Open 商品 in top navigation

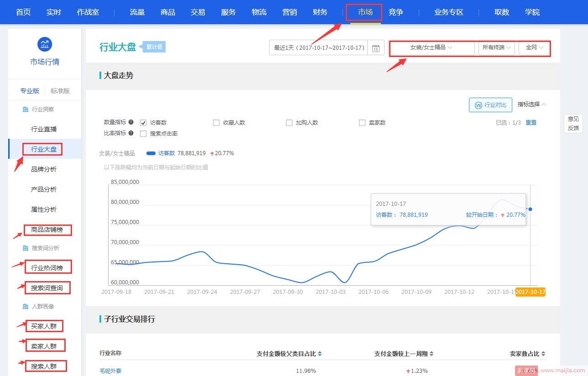[168, 12]
